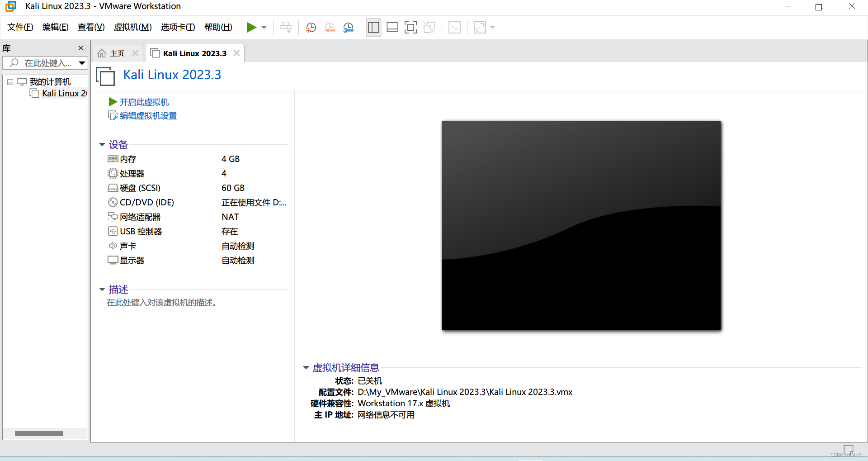The height and width of the screenshot is (461, 868).
Task: Open the CD/DVD (IDE) device settings
Action: point(146,202)
